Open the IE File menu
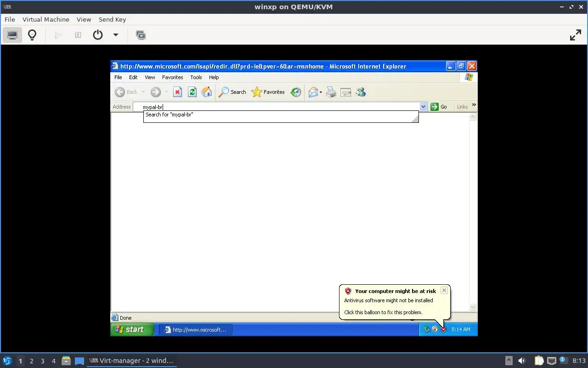The width and height of the screenshot is (588, 368). [x=118, y=77]
